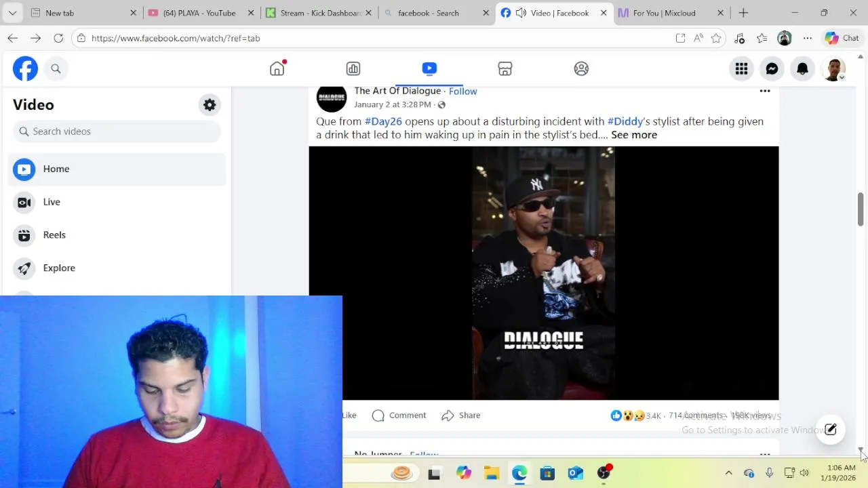Open the profile/groups circle icon
The height and width of the screenshot is (488, 868).
click(581, 68)
